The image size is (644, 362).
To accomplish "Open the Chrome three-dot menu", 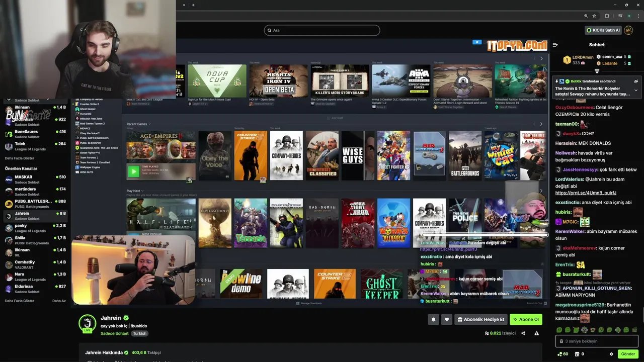I will coord(637,16).
